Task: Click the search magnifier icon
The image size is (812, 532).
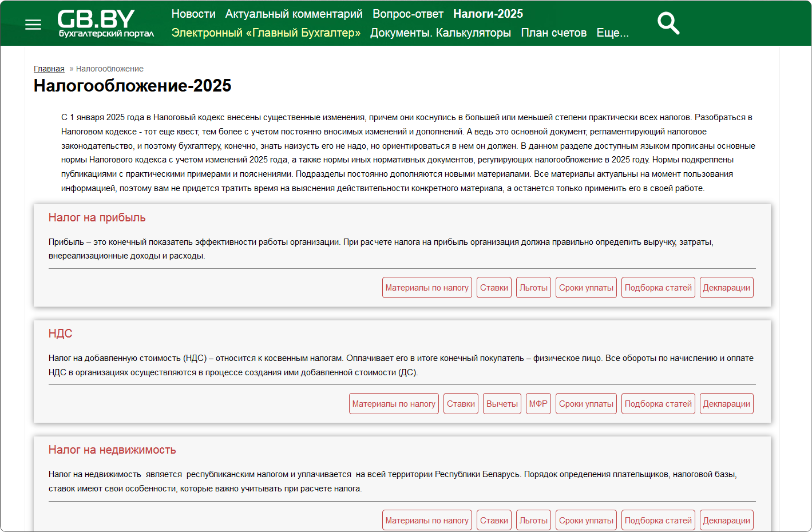Action: [x=668, y=24]
